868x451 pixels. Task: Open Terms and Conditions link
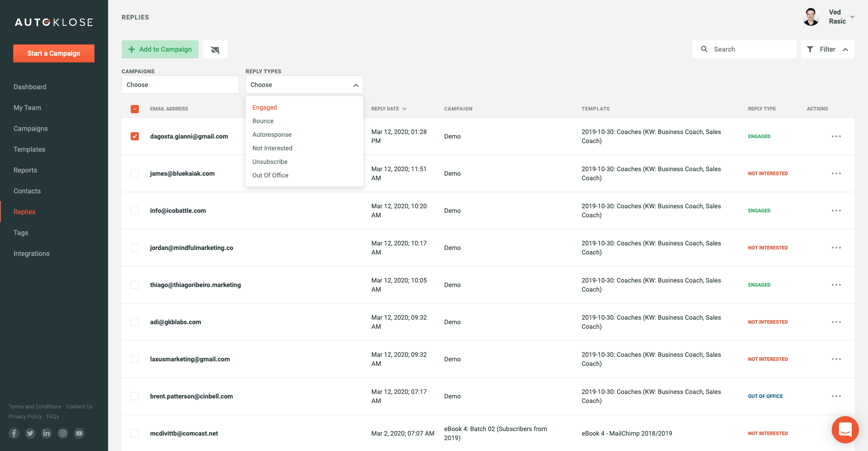click(35, 407)
